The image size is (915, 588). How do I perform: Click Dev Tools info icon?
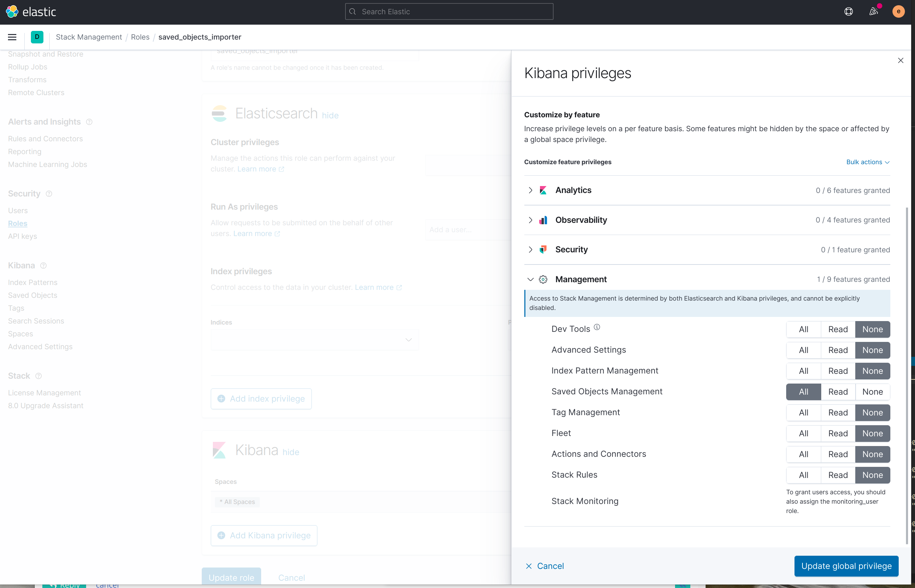pyautogui.click(x=597, y=327)
